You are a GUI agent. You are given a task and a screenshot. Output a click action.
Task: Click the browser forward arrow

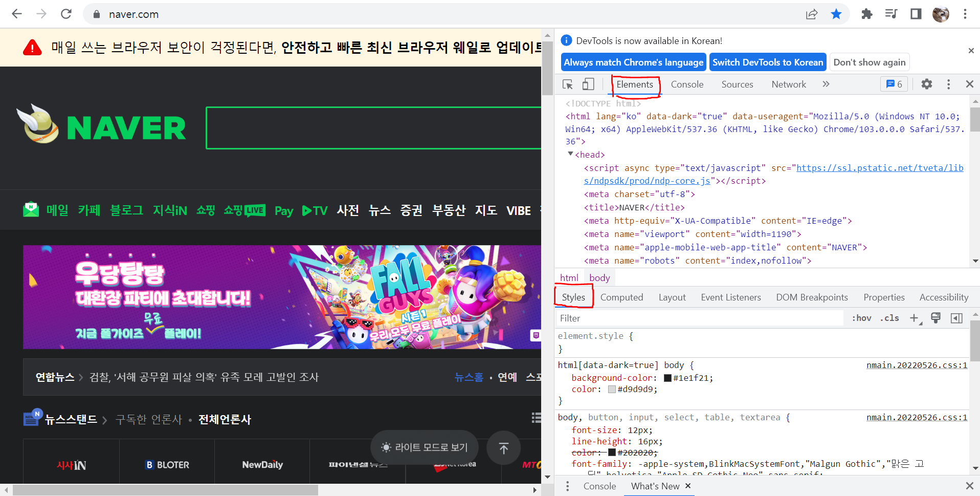[41, 14]
